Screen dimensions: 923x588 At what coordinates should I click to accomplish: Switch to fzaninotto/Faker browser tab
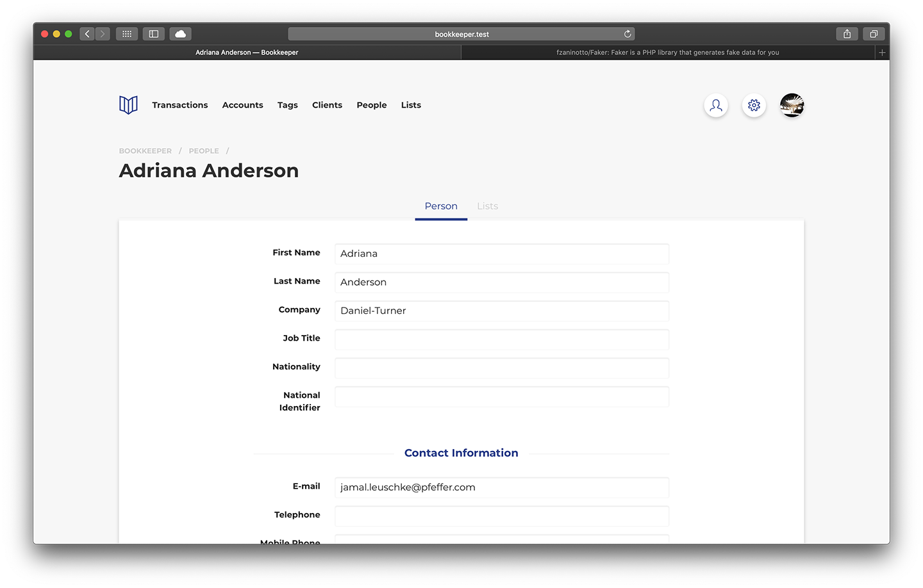pyautogui.click(x=668, y=53)
